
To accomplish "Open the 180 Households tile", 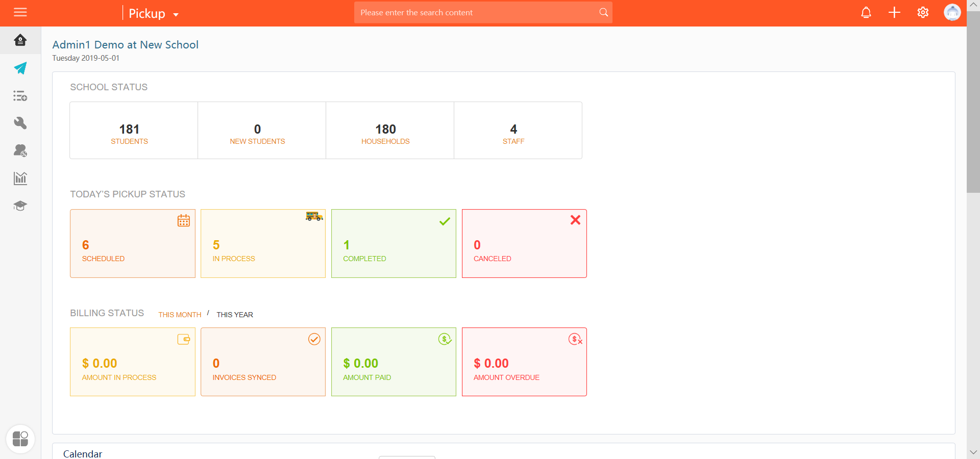I will coord(390,131).
